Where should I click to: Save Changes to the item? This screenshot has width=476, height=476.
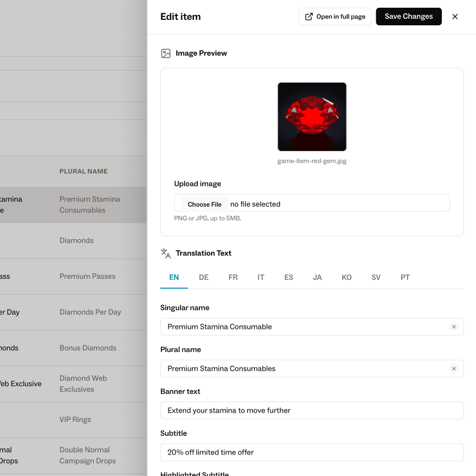[x=409, y=17]
